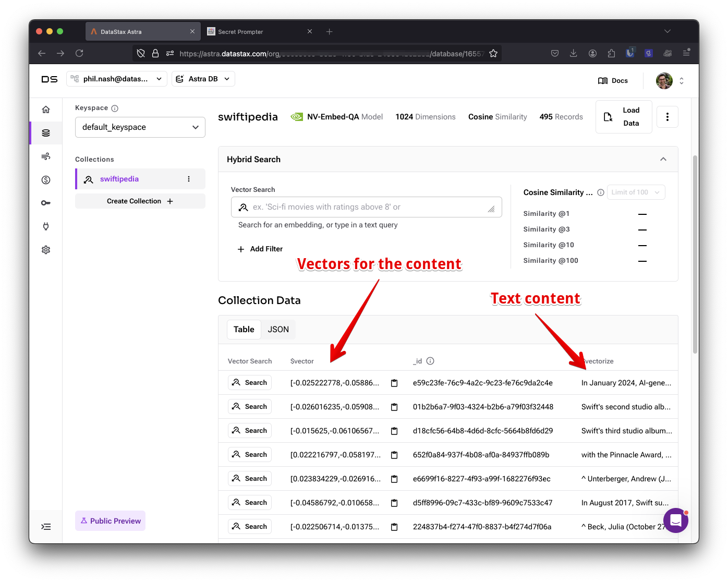Screen dimensions: 728x582
Task: Click the Load Data button
Action: point(624,117)
